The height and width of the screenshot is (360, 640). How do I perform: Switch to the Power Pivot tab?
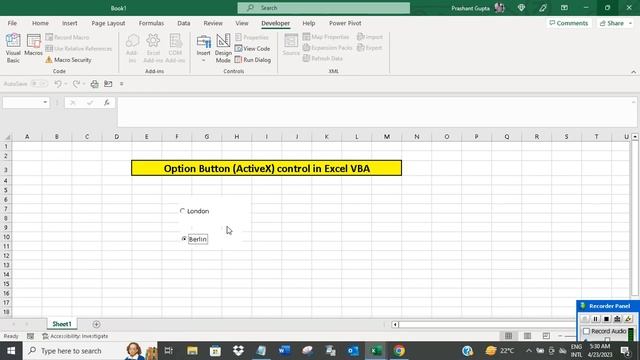345,23
